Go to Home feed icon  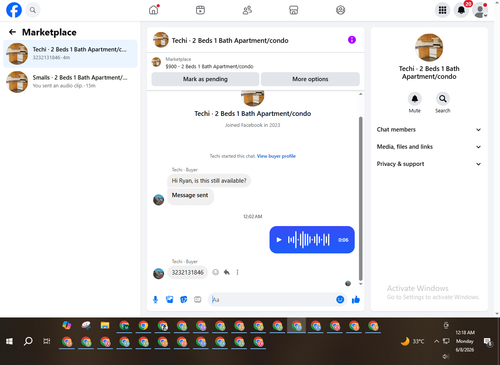click(154, 10)
